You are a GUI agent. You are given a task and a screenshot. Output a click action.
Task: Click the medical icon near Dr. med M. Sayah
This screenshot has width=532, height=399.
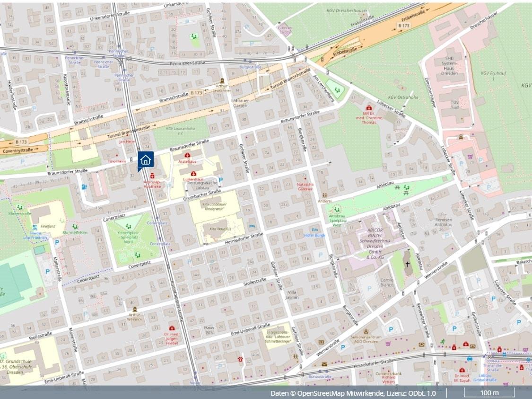click(462, 370)
